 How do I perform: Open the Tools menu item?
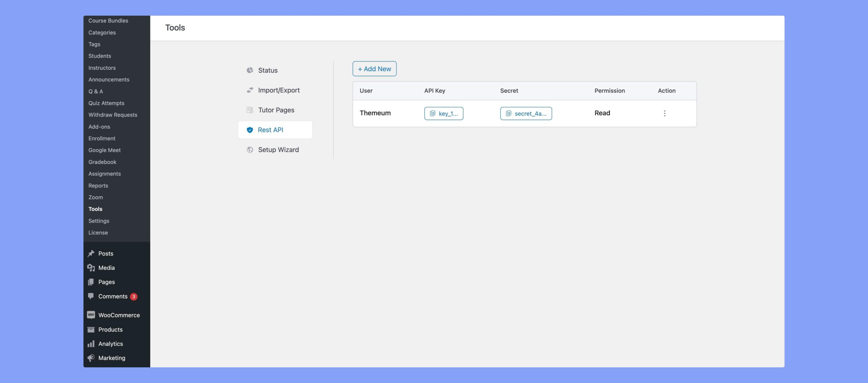coord(95,209)
